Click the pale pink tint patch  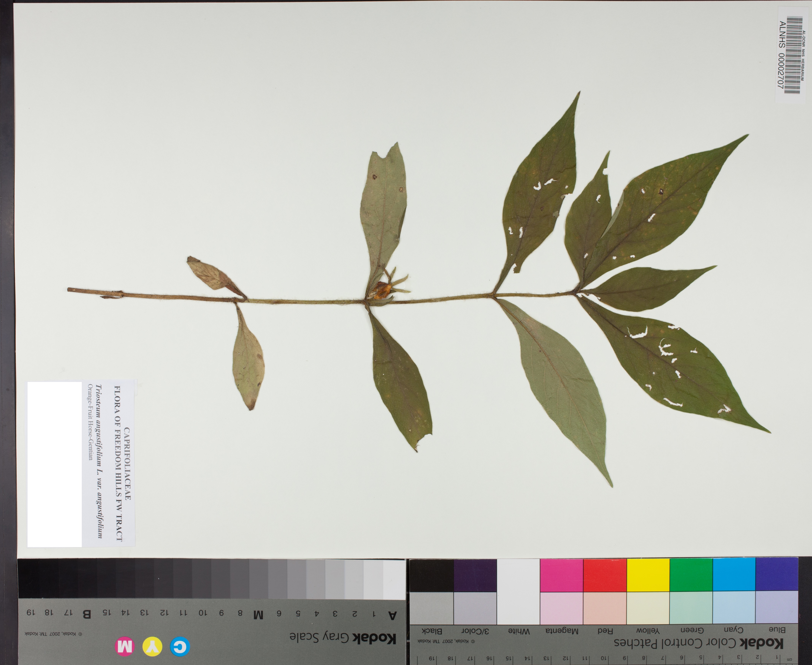(562, 608)
